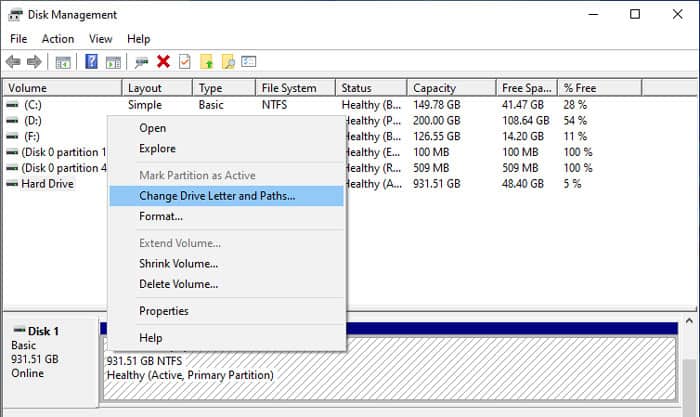Viewport: 700px width, 417px height.
Task: Click the NTFS file system cell
Action: (x=274, y=105)
